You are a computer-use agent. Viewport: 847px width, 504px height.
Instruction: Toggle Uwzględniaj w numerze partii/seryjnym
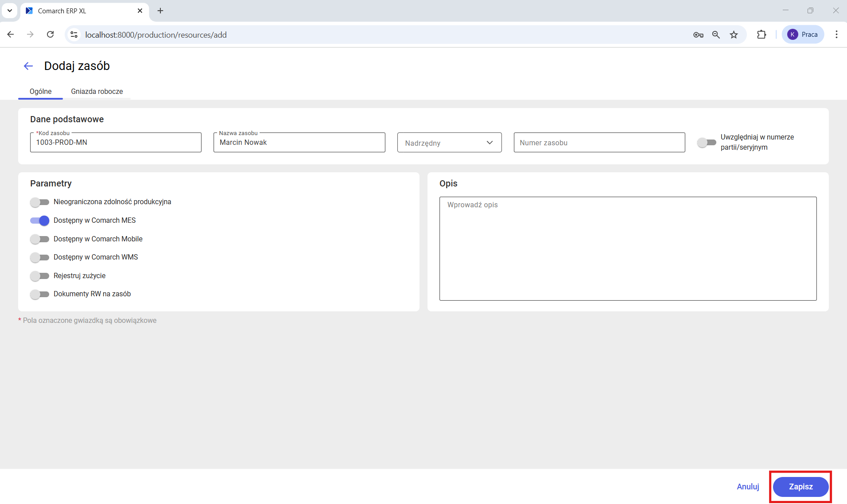point(706,143)
